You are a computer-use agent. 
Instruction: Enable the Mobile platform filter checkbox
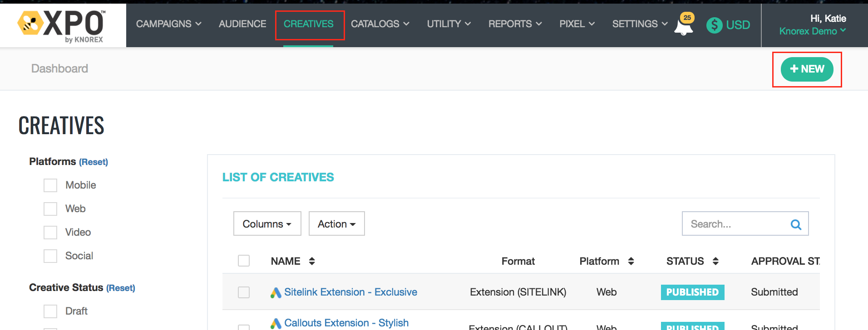[x=50, y=185]
